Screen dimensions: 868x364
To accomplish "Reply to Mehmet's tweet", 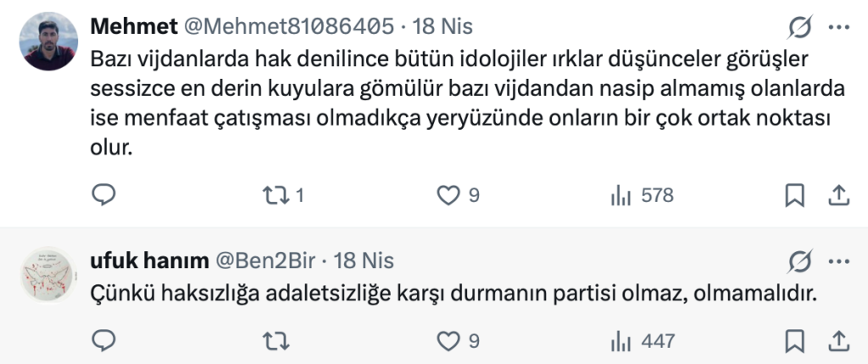I will coord(103,196).
